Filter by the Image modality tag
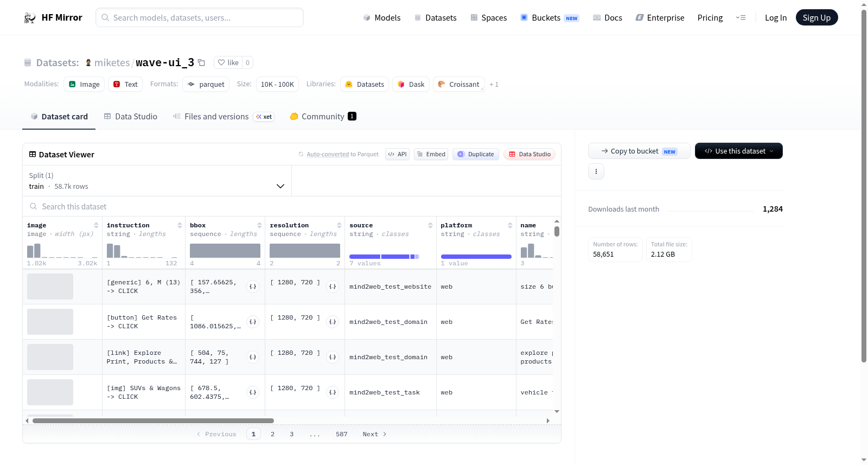 click(84, 84)
